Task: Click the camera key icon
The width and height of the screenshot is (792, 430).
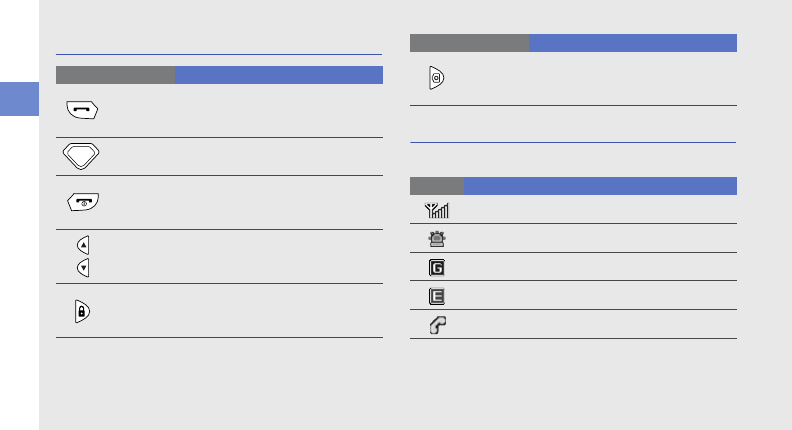Action: [437, 79]
